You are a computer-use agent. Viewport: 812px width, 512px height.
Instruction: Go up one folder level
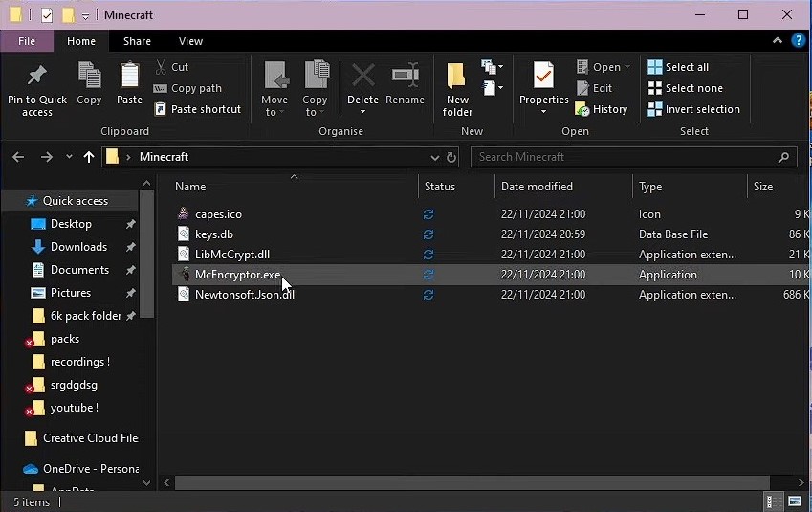point(89,157)
